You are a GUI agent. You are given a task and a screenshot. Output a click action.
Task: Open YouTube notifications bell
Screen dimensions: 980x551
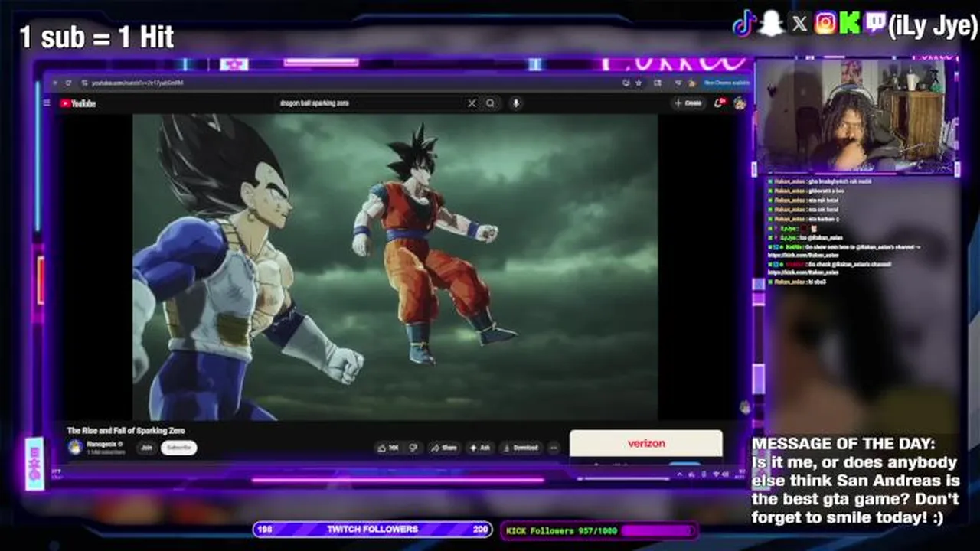(x=720, y=103)
